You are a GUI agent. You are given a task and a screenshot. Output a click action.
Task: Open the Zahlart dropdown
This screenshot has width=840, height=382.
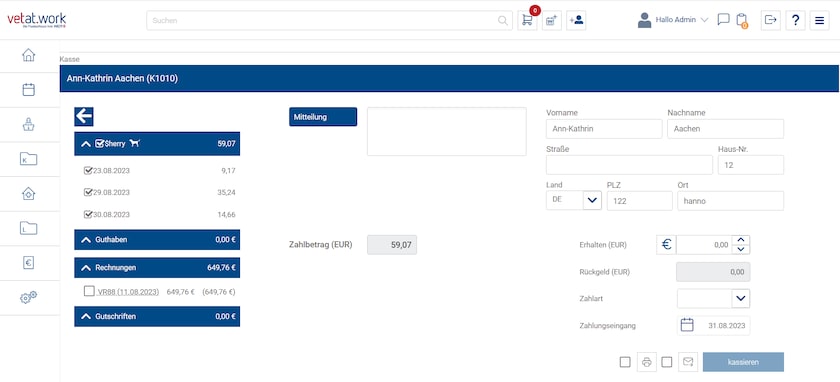click(x=741, y=298)
